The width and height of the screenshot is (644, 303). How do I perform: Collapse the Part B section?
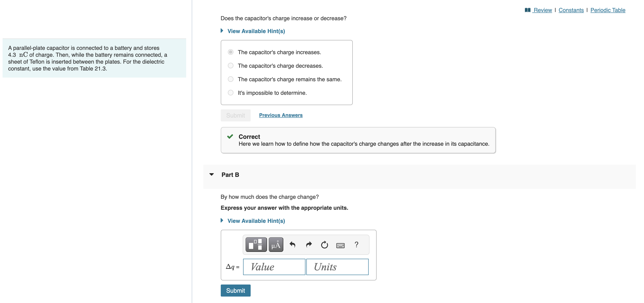click(212, 174)
